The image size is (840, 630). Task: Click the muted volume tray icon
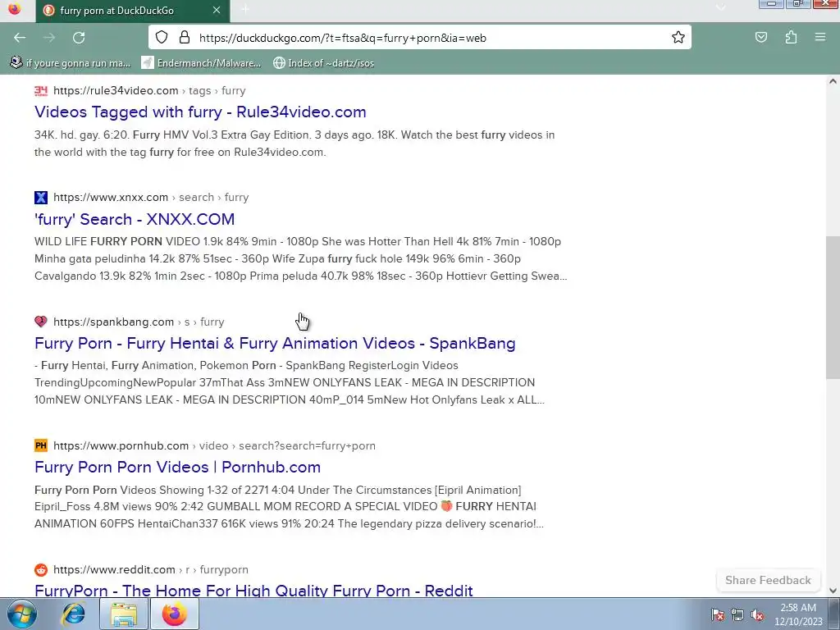pyautogui.click(x=757, y=615)
